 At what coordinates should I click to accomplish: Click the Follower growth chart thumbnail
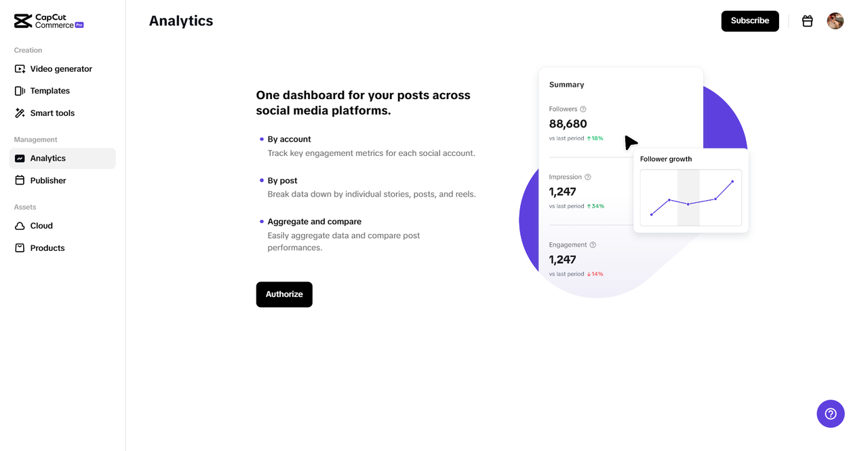[690, 197]
